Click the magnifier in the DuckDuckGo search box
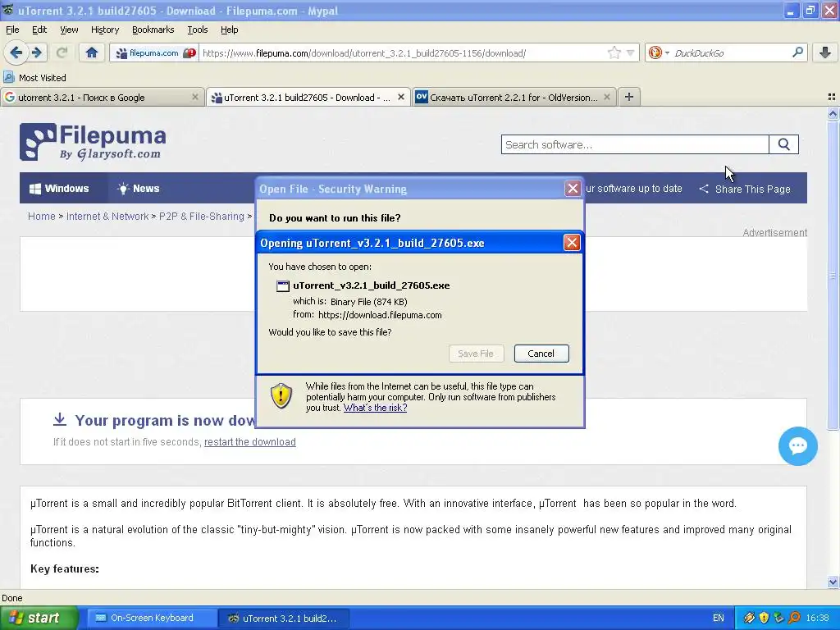Image resolution: width=840 pixels, height=630 pixels. click(797, 52)
